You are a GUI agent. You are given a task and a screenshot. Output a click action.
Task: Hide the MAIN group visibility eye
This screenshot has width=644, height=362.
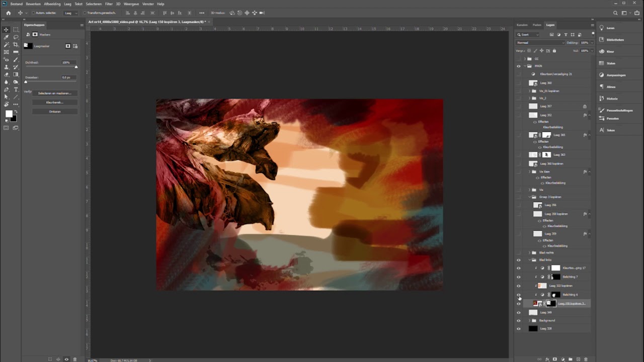519,66
